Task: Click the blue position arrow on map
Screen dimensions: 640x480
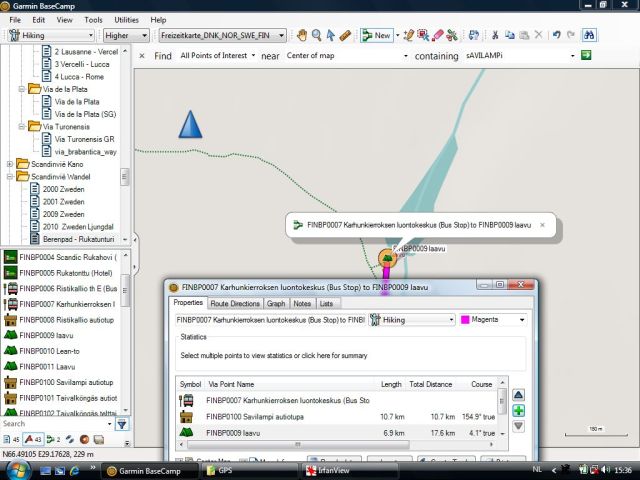Action: 190,124
